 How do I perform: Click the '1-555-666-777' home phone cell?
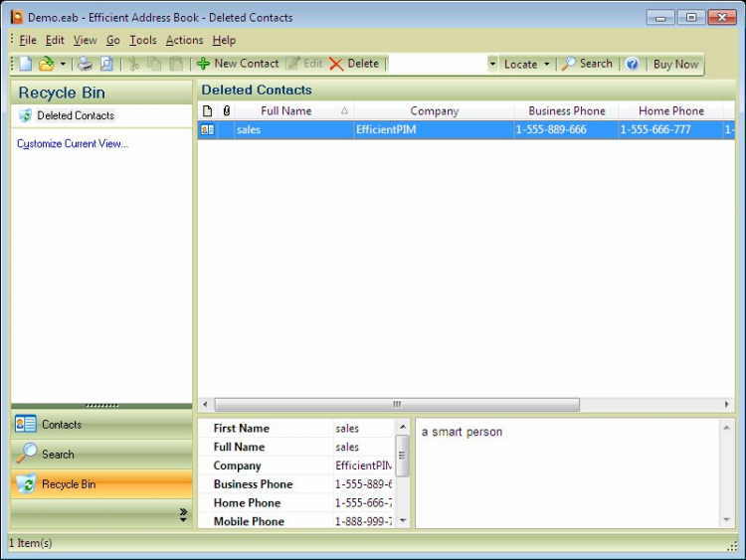pos(670,129)
